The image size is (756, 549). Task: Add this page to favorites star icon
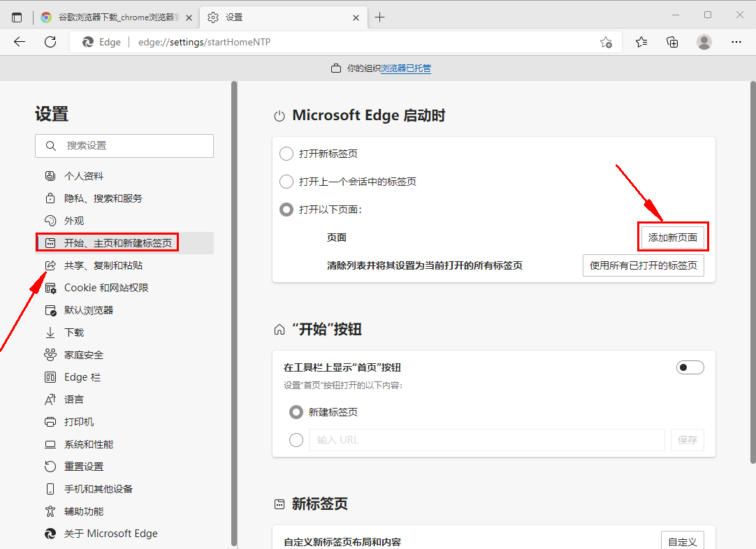606,42
